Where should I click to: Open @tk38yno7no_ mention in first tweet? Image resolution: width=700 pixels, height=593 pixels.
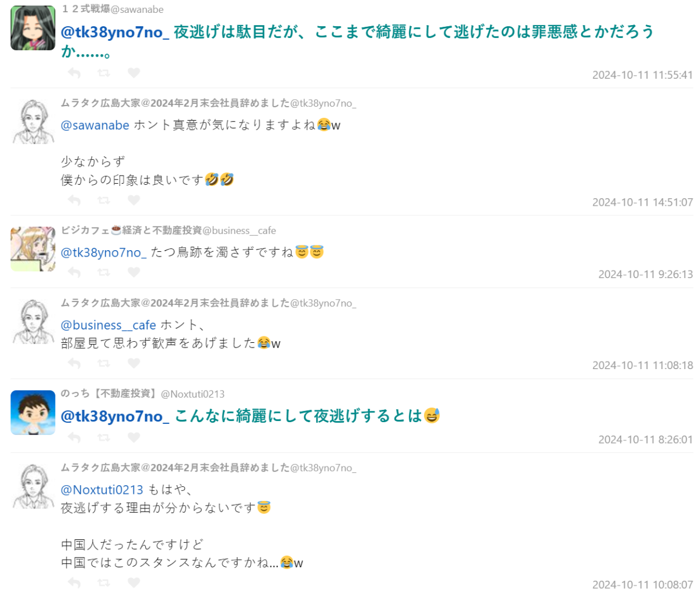tap(115, 32)
